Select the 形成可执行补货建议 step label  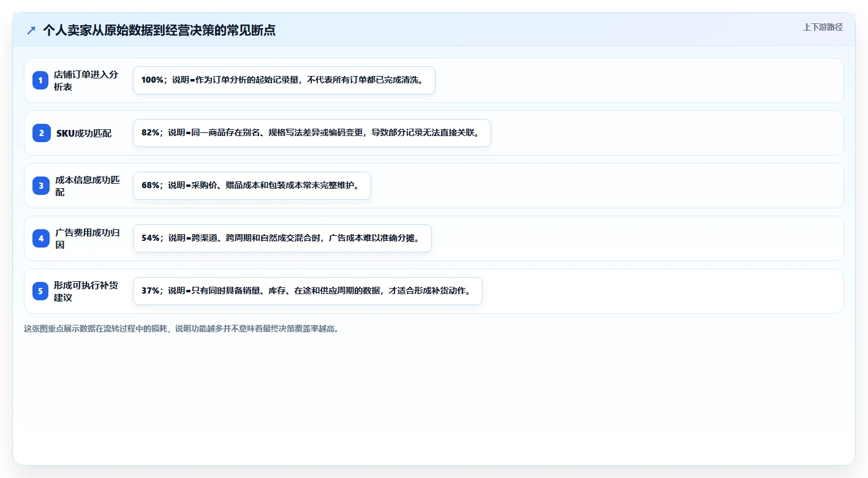tap(86, 291)
